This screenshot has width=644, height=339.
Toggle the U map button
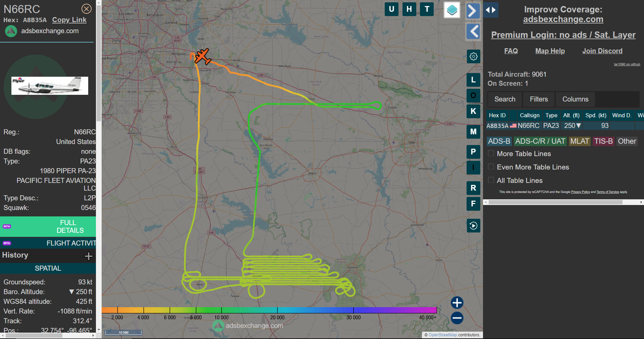391,9
